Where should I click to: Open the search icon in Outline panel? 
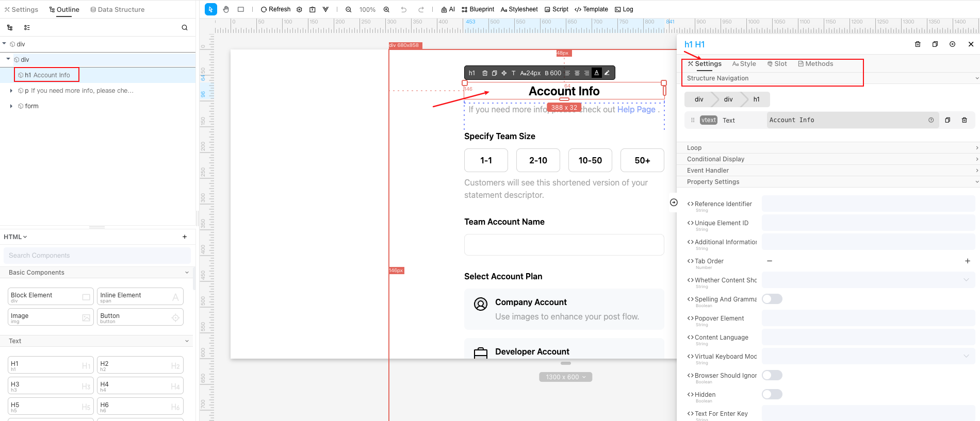click(185, 28)
